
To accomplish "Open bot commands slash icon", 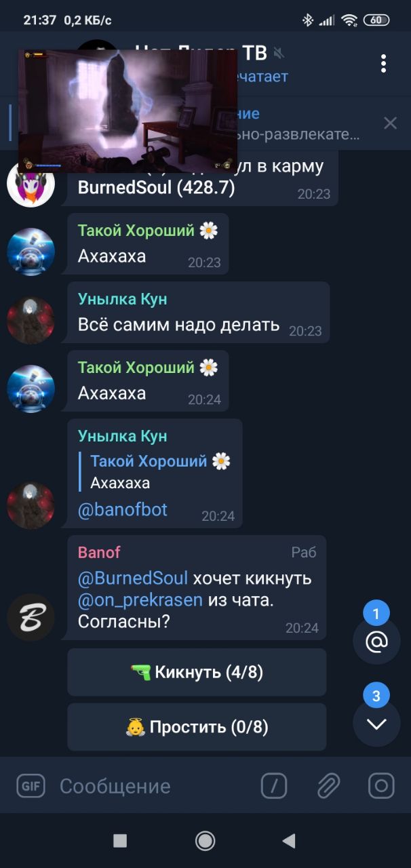I will [x=274, y=786].
